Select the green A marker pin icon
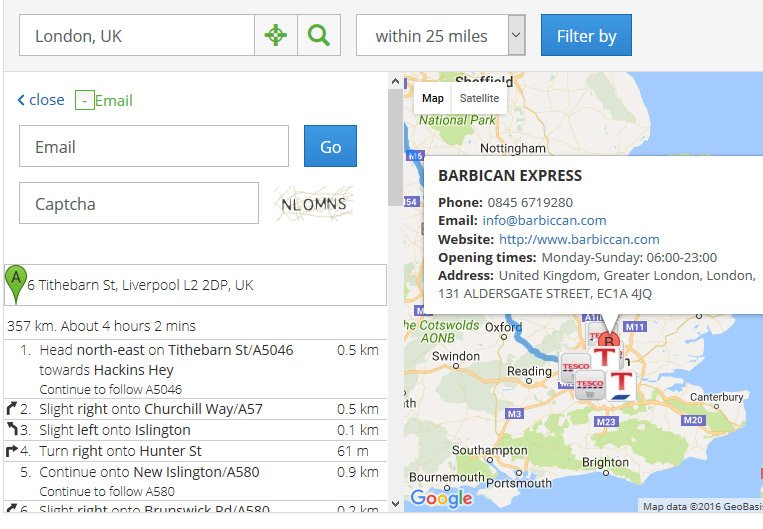 tap(16, 285)
